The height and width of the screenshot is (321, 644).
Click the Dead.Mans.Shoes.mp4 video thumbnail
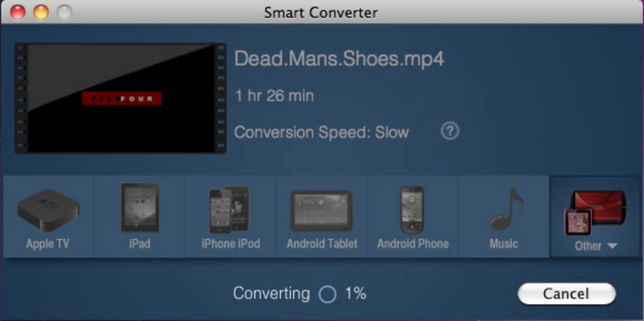pos(121,98)
